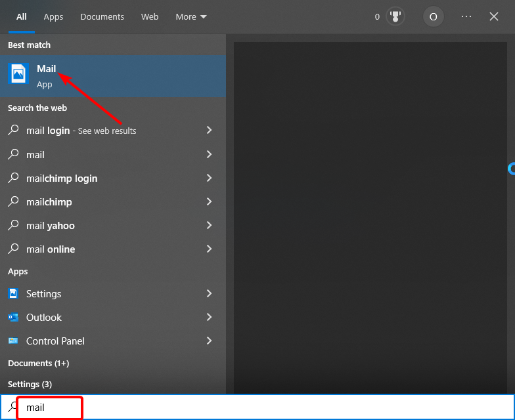The width and height of the screenshot is (515, 420).
Task: Switch to the Web tab
Action: coord(150,17)
